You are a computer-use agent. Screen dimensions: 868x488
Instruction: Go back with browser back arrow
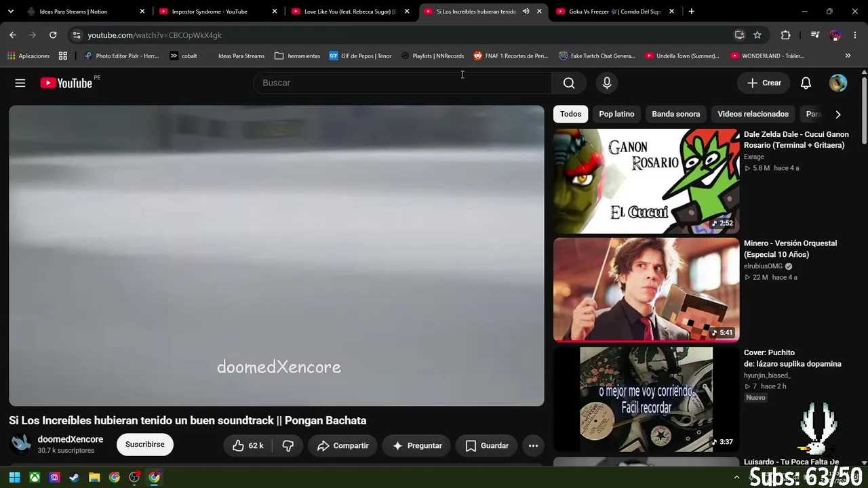click(13, 35)
